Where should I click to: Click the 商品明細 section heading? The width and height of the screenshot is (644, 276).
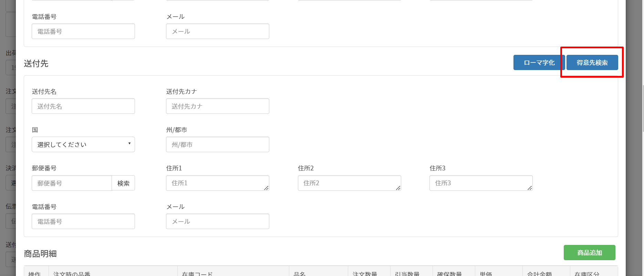click(x=40, y=254)
